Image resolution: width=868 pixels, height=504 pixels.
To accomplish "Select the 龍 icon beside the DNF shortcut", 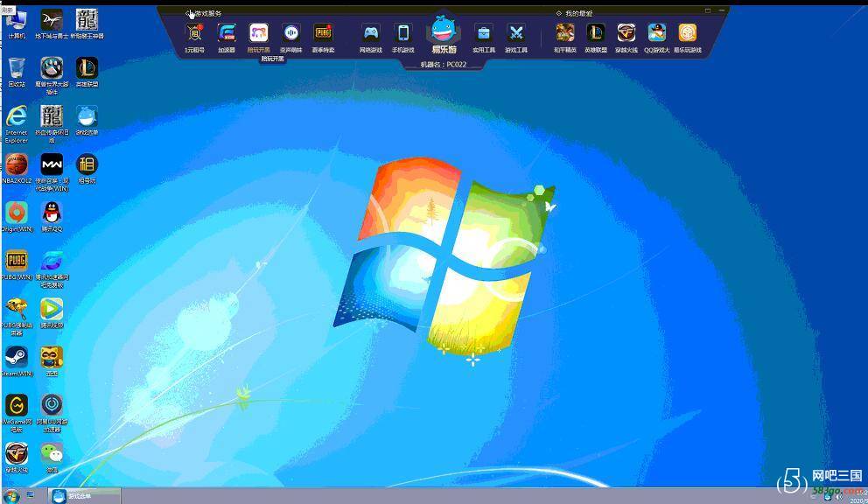I will tap(87, 24).
